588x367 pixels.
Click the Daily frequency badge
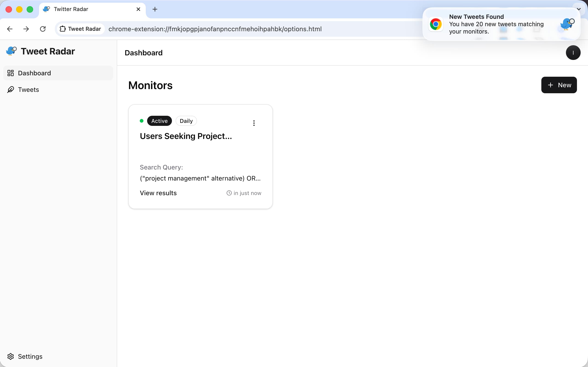[x=186, y=121]
